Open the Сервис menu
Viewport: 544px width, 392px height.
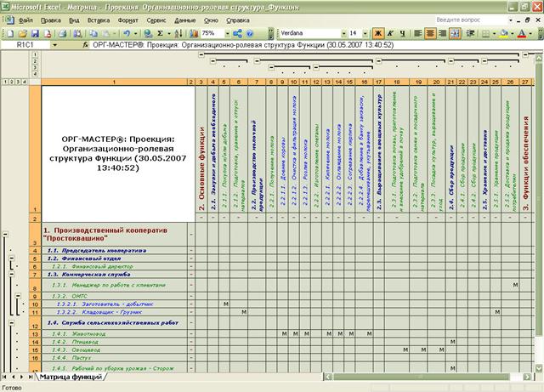pos(156,20)
